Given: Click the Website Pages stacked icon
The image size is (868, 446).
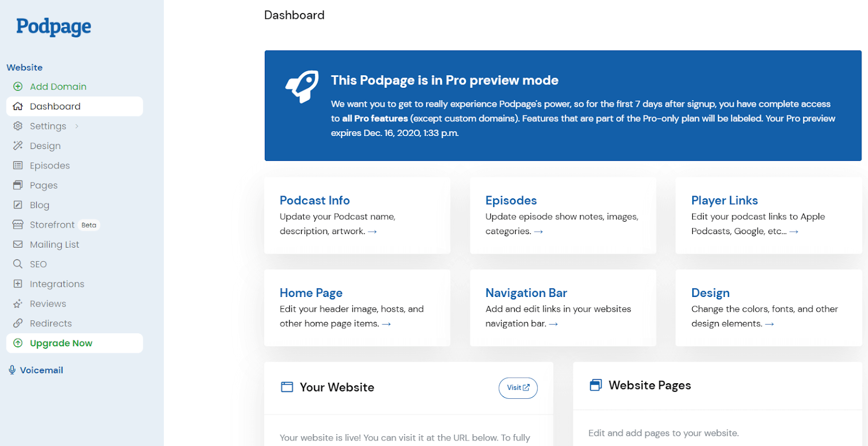Looking at the screenshot, I should pyautogui.click(x=596, y=385).
